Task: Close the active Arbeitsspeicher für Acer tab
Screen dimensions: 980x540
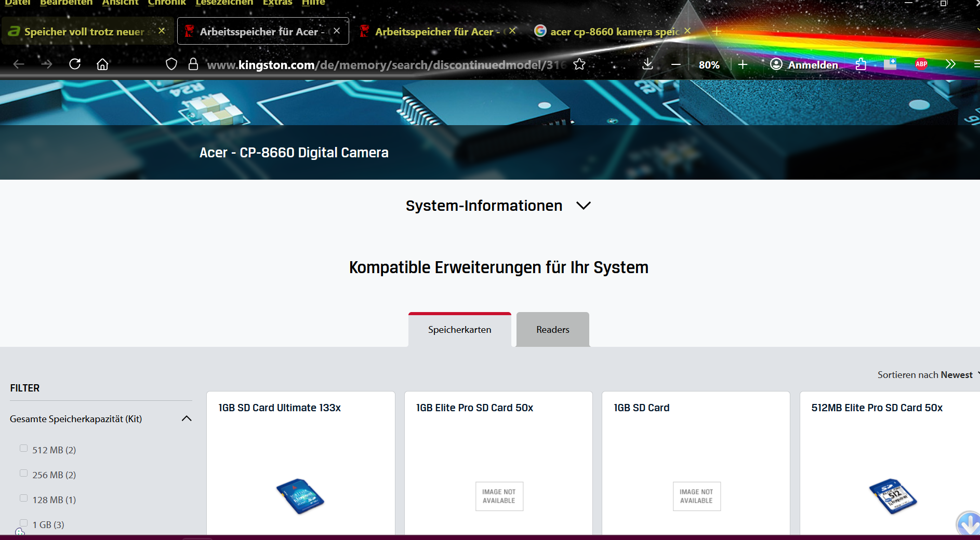Action: (x=337, y=31)
